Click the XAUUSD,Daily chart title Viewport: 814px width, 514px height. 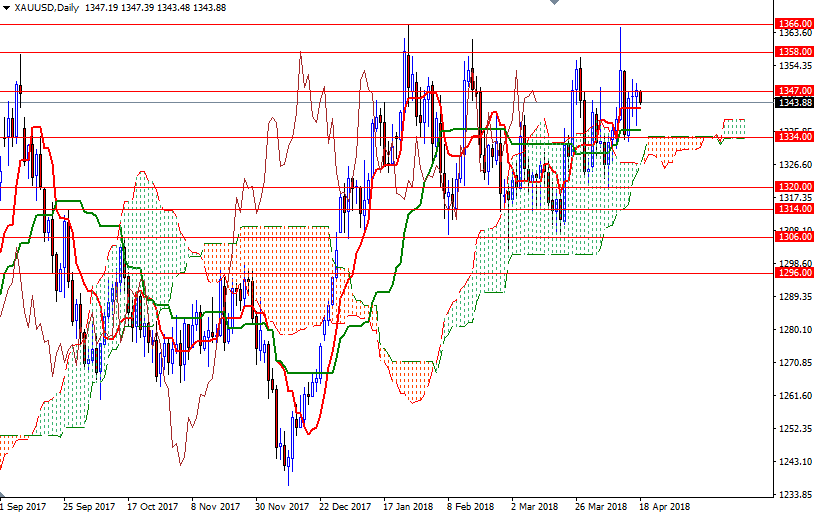click(x=47, y=8)
